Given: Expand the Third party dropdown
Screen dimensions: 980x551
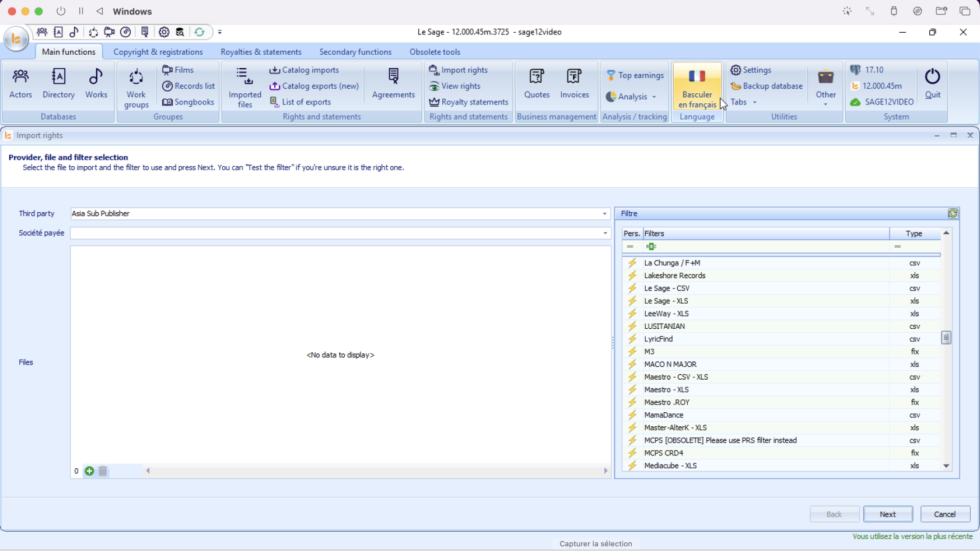Looking at the screenshot, I should coord(605,214).
